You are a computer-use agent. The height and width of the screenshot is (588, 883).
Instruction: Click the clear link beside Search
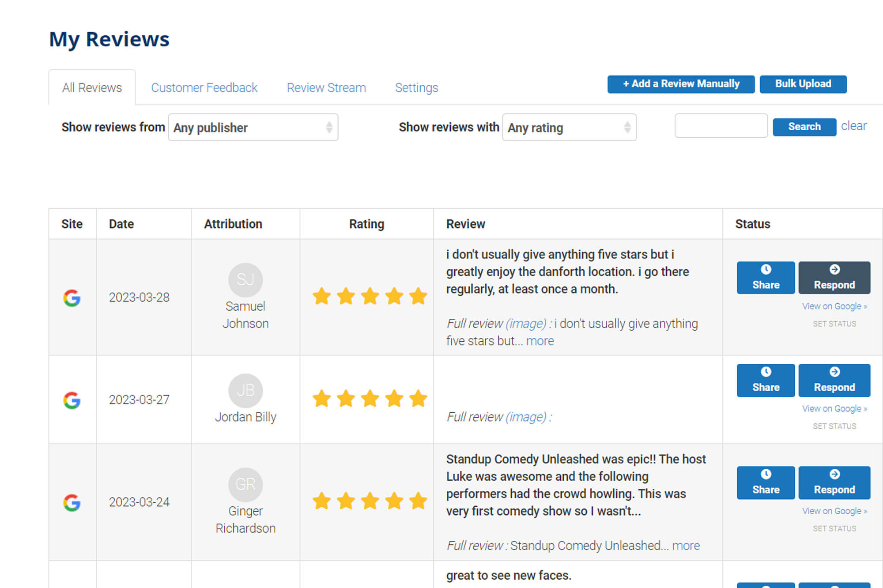click(x=853, y=126)
